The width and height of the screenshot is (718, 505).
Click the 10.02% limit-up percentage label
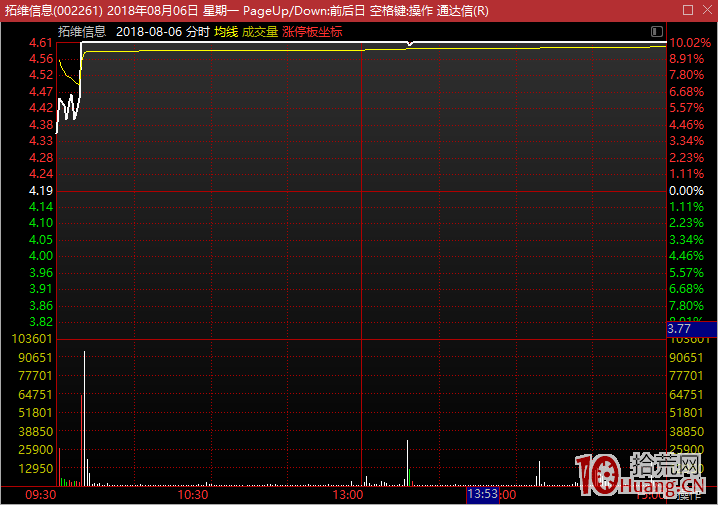coord(690,43)
